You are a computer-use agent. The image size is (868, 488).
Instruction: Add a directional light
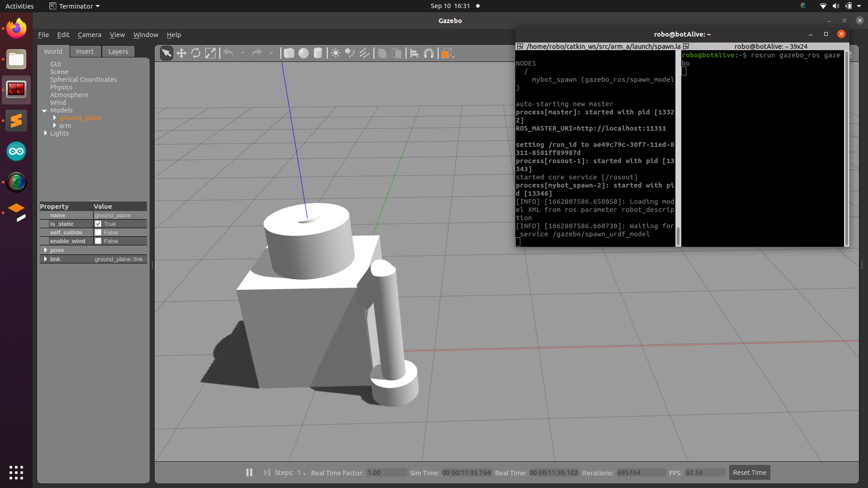[364, 53]
